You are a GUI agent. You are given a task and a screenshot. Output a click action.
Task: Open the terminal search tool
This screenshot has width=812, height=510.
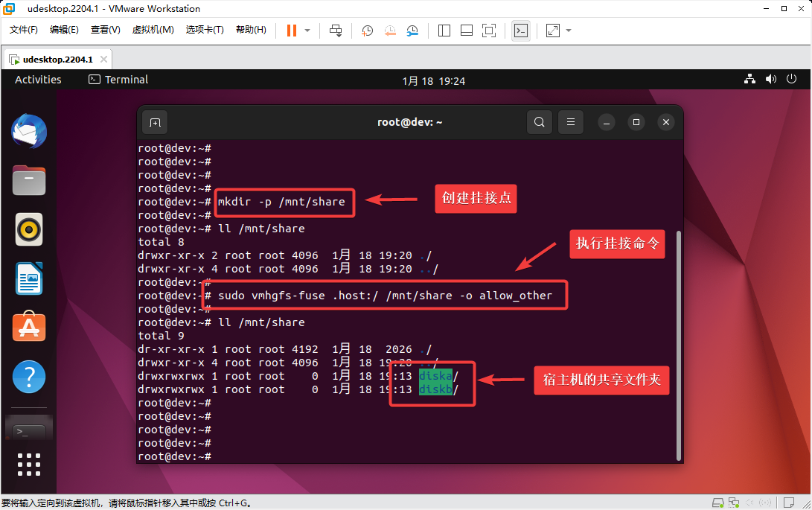pyautogui.click(x=540, y=122)
